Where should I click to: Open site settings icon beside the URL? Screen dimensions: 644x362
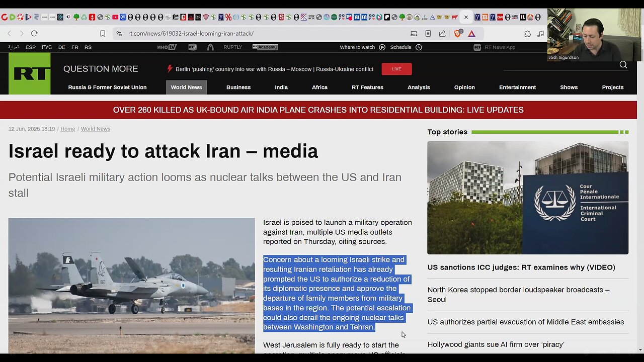119,34
